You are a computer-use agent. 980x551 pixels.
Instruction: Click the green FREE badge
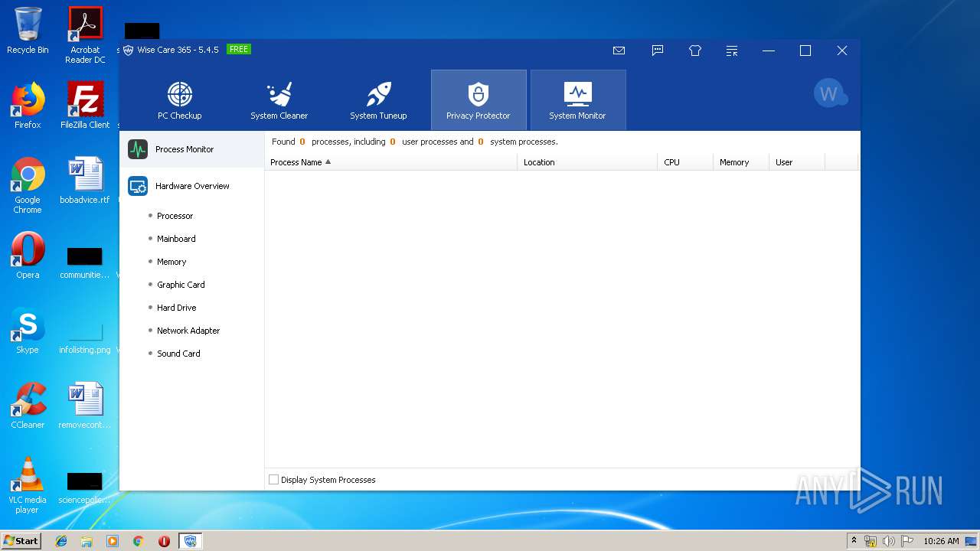point(239,49)
